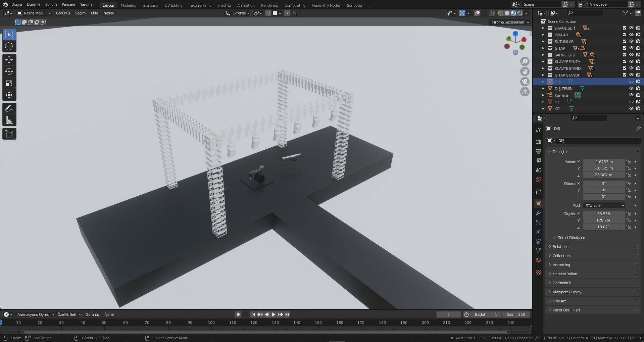
Task: Click the viewport zoom magnifier icon
Action: [x=525, y=61]
